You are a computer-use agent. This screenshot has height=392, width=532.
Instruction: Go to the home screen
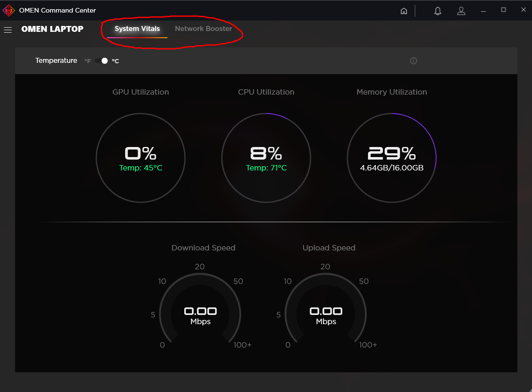(x=403, y=10)
